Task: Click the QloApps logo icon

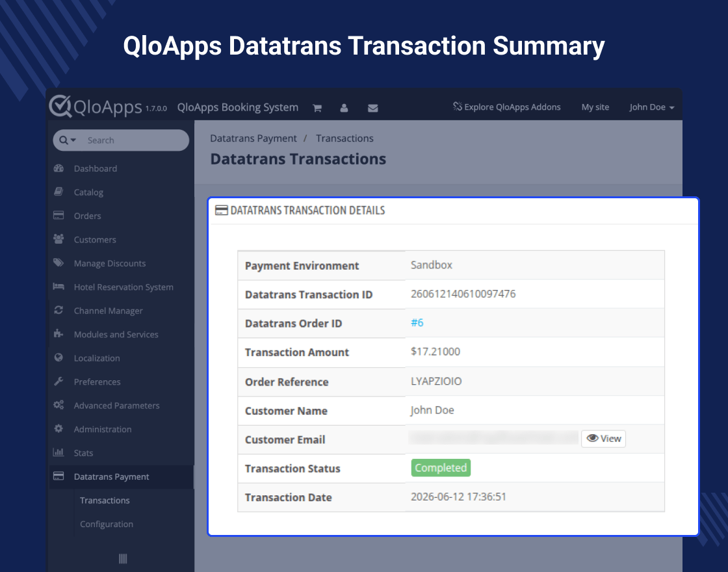Action: [60, 107]
